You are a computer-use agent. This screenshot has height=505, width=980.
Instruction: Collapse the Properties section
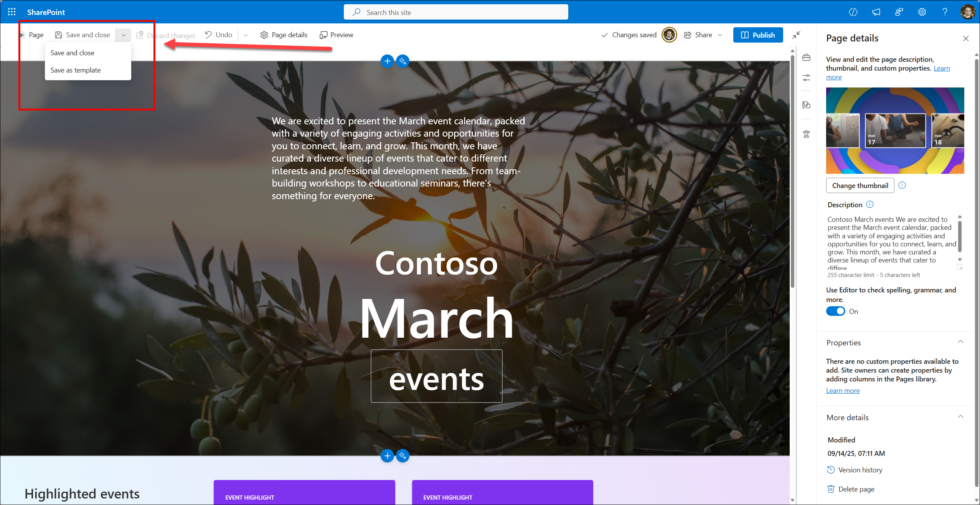click(960, 342)
